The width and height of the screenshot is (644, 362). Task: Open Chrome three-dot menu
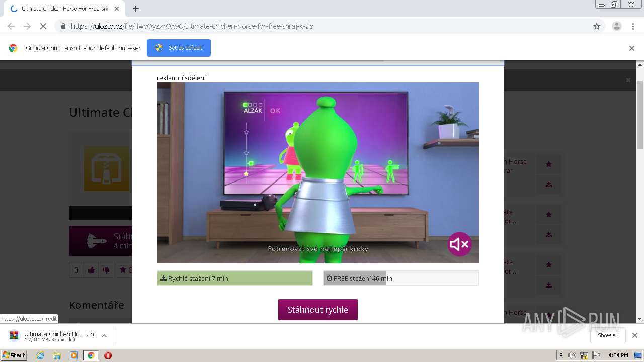tap(633, 26)
